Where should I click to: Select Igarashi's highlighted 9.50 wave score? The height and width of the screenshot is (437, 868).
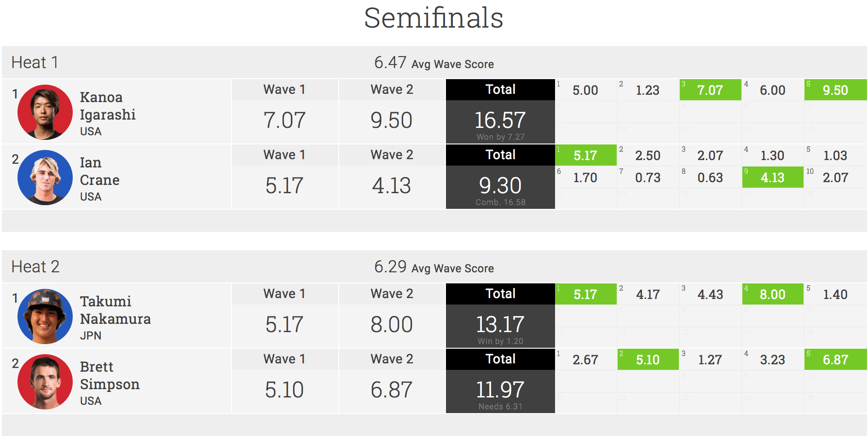point(835,90)
